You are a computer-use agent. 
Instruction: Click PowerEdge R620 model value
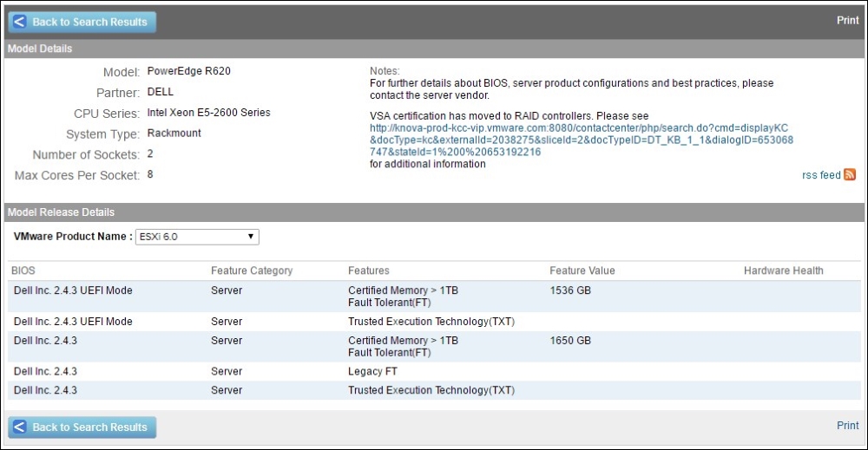(188, 71)
